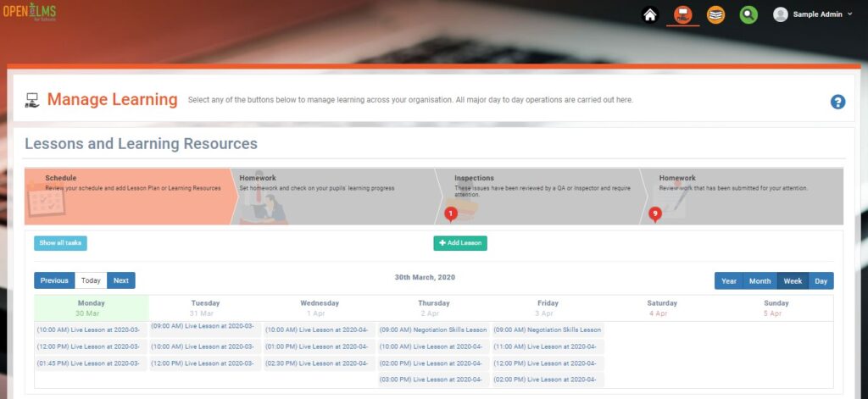Viewport: 868px width, 399px height.
Task: Click the Manage Learning computer icon
Action: (x=32, y=100)
